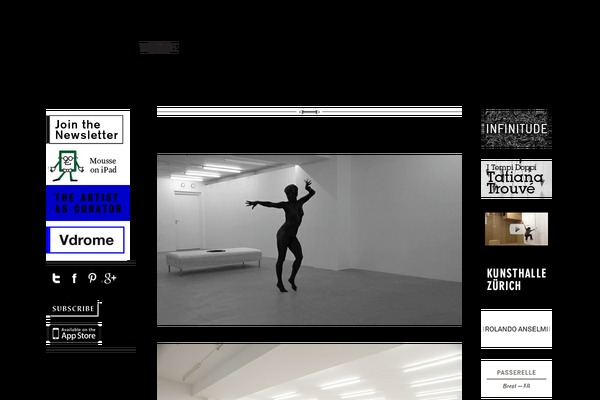This screenshot has height=400, width=600.
Task: Open the Tatiana Trouvé advertisement banner
Action: point(516,179)
